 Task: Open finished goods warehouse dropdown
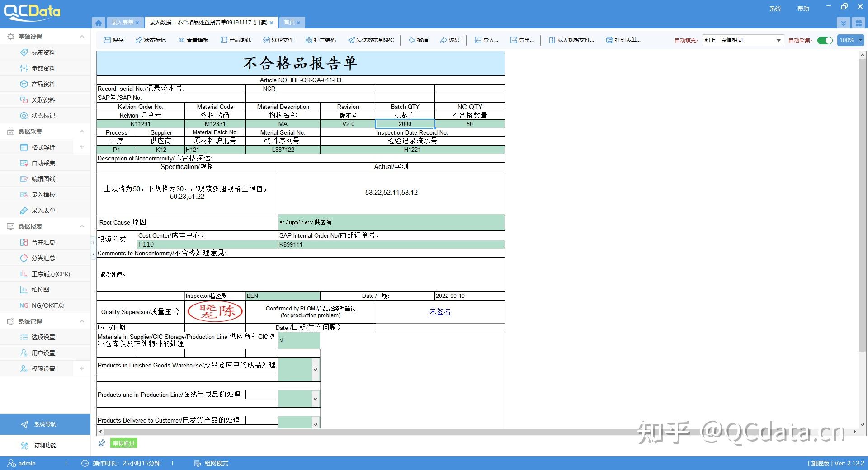click(x=315, y=370)
